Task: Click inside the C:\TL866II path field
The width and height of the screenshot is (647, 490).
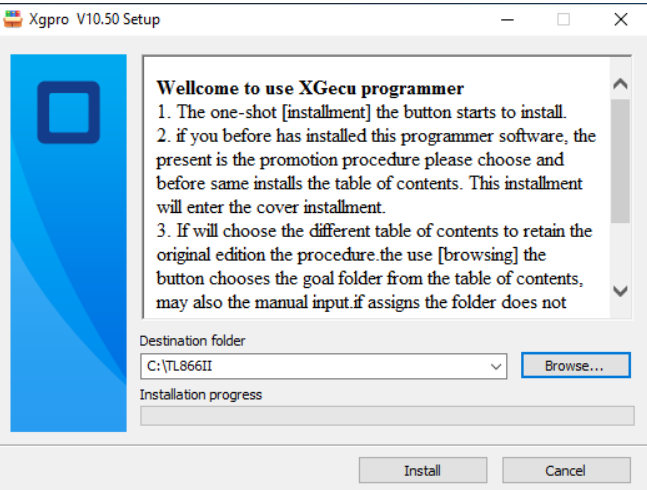Action: [x=314, y=366]
